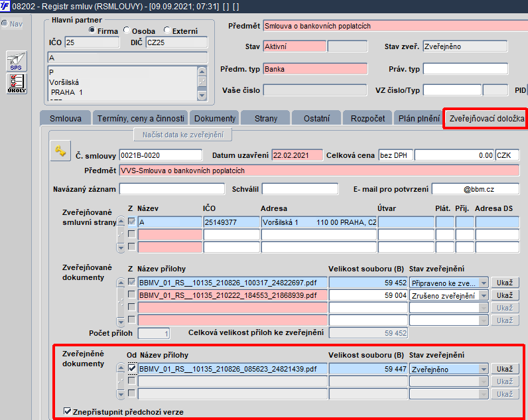Click down arrow of Zveřejňované dokumenty list
This screenshot has width=528, height=420.
pyautogui.click(x=121, y=322)
